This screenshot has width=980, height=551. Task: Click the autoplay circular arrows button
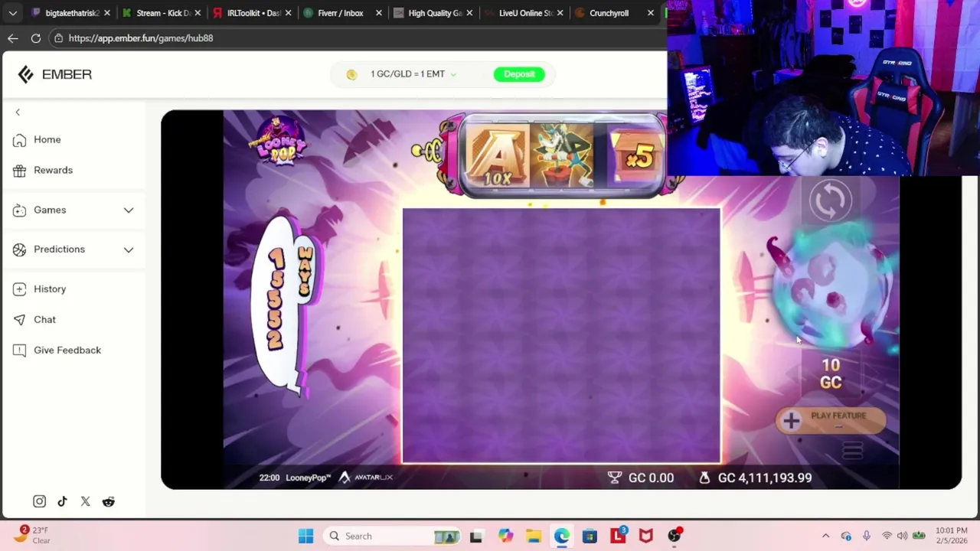831,201
